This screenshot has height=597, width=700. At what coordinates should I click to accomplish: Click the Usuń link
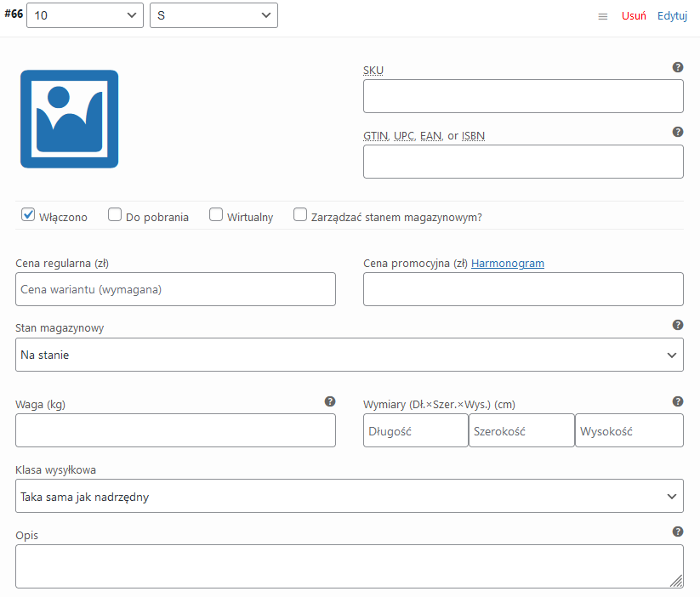click(633, 15)
